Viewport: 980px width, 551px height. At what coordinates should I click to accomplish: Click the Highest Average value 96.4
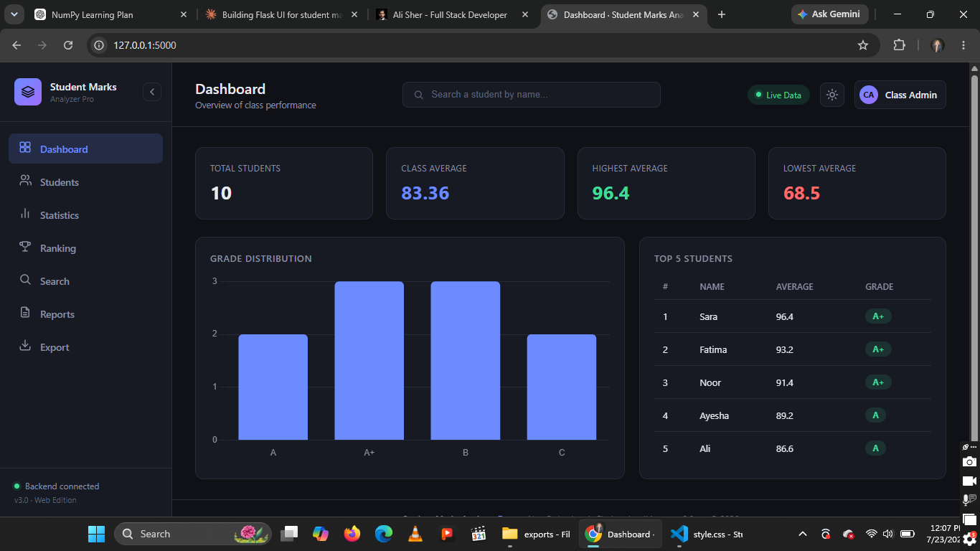coord(611,193)
